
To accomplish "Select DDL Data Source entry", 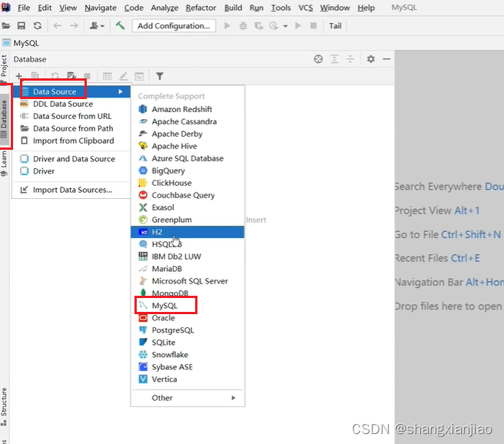I will click(71, 104).
